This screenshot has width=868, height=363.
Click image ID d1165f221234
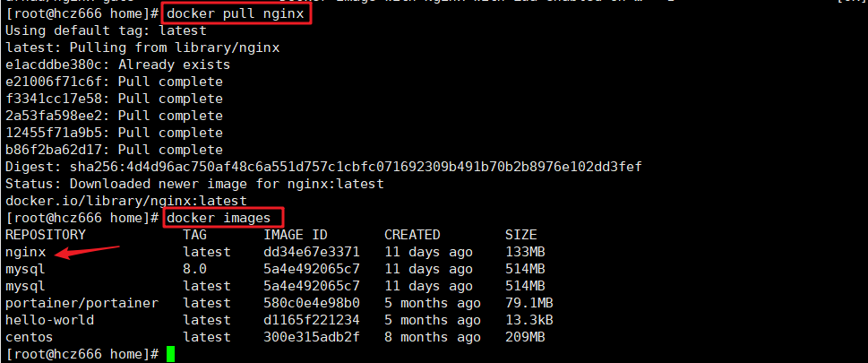(312, 320)
